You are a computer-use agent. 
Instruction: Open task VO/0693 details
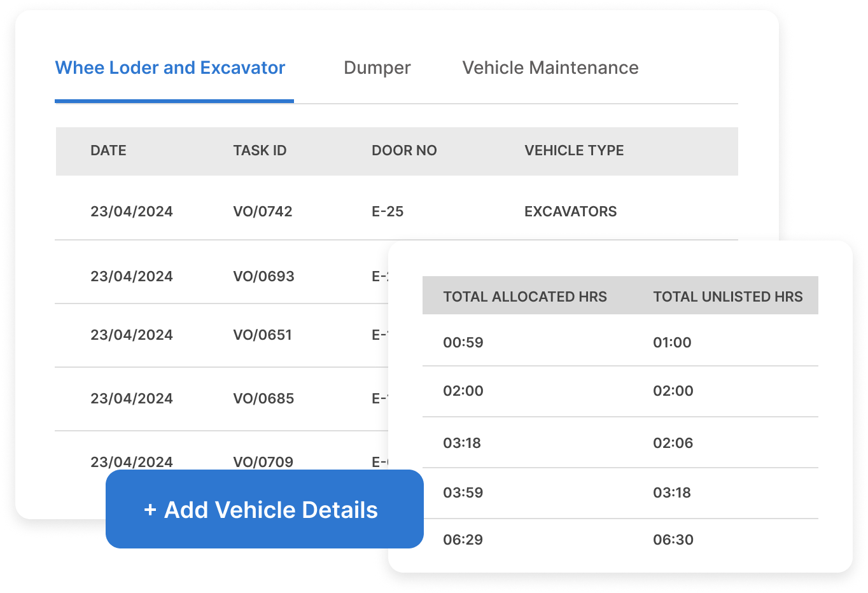(263, 276)
